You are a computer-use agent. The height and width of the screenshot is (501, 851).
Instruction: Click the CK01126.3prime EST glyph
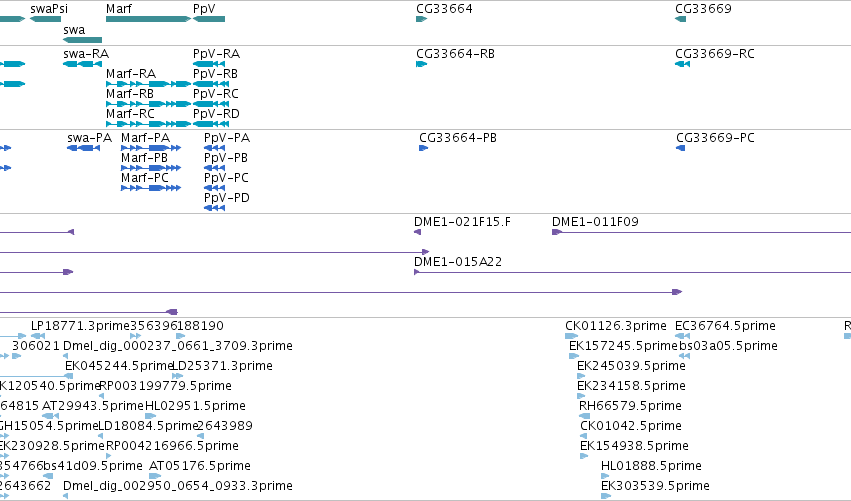point(571,337)
